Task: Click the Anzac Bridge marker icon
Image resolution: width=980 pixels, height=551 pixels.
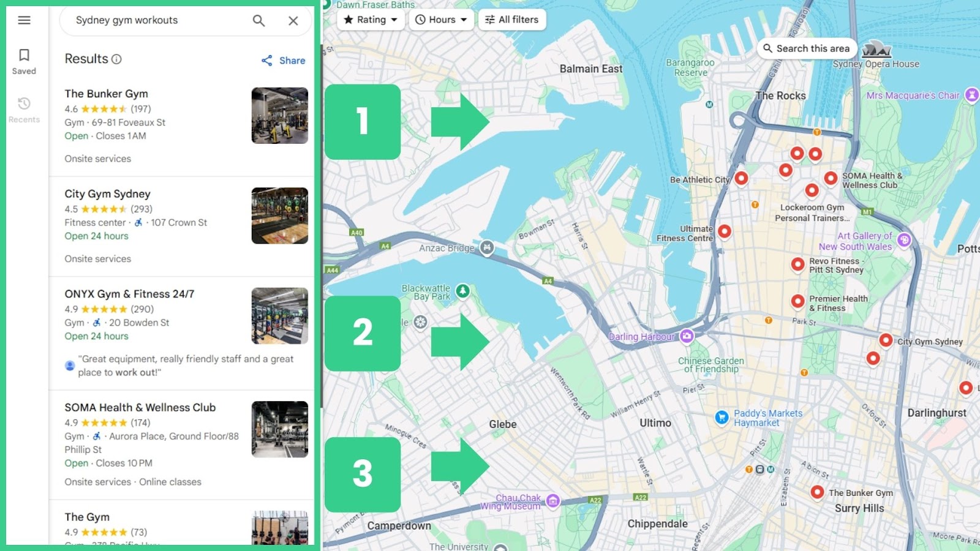Action: [487, 247]
